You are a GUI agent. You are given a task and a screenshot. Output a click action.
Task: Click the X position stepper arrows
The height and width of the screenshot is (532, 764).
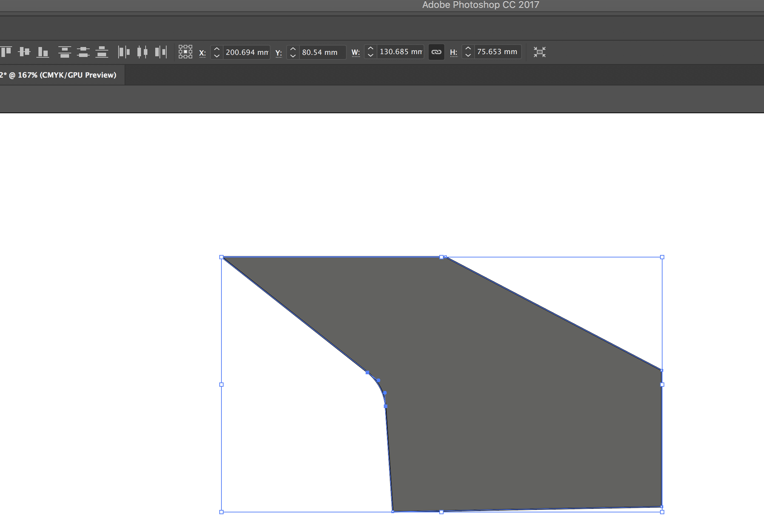[x=216, y=52]
